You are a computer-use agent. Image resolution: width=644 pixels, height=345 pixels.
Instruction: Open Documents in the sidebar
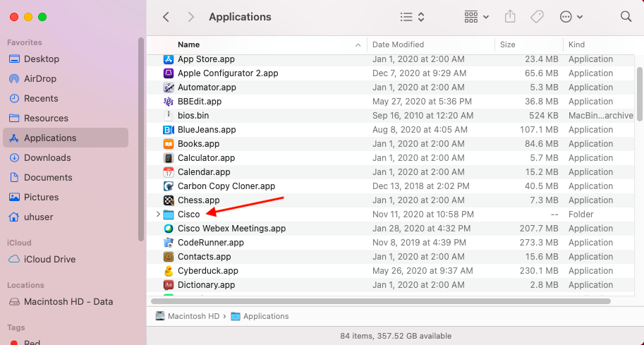point(66,177)
